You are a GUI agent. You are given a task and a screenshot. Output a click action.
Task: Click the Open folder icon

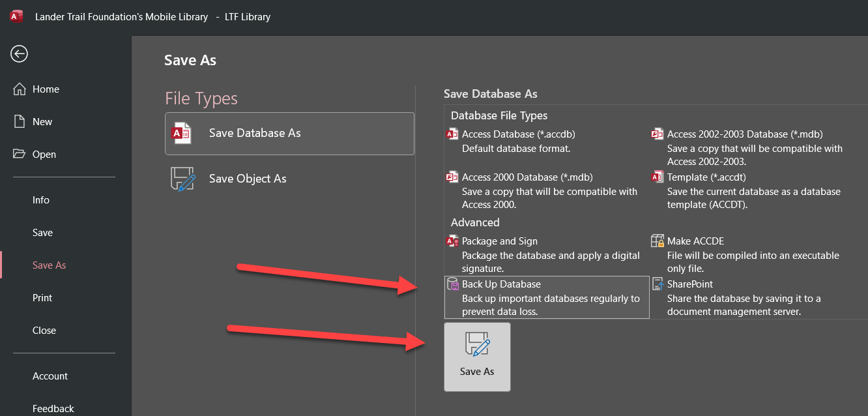pos(20,155)
